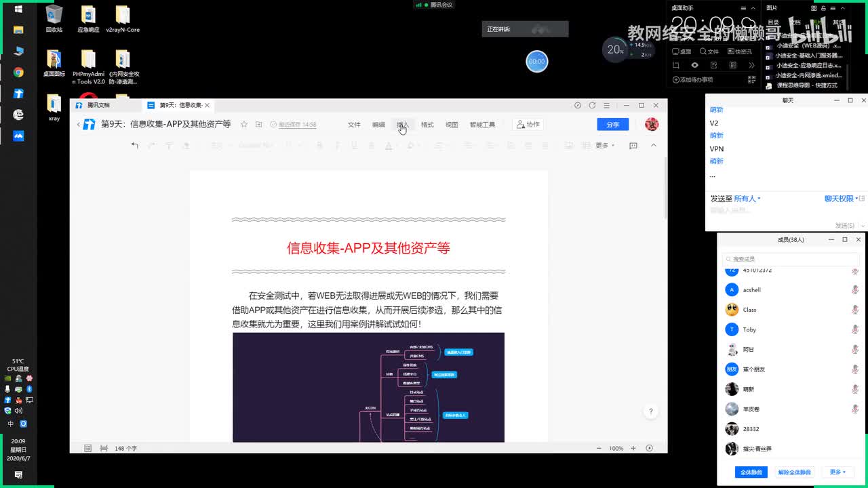Click the round 00:00 recording timer
Viewport: 868px width, 488px height.
(536, 61)
